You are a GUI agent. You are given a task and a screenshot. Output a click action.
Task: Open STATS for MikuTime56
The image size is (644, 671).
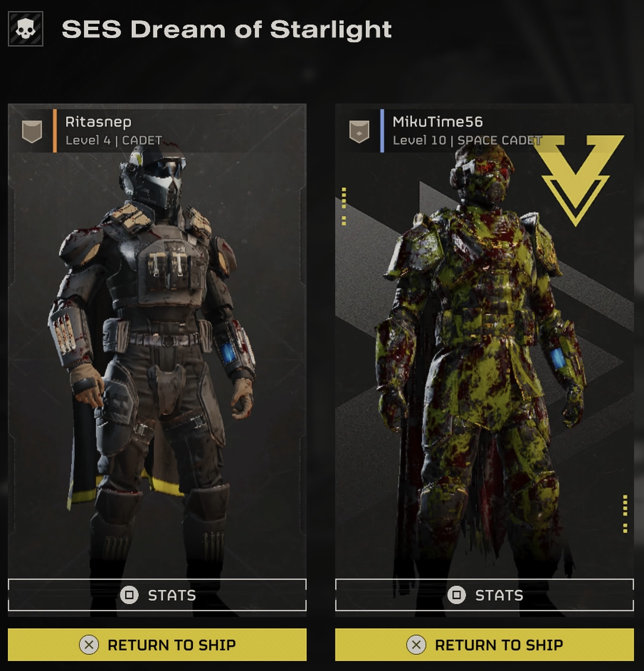coord(484,595)
